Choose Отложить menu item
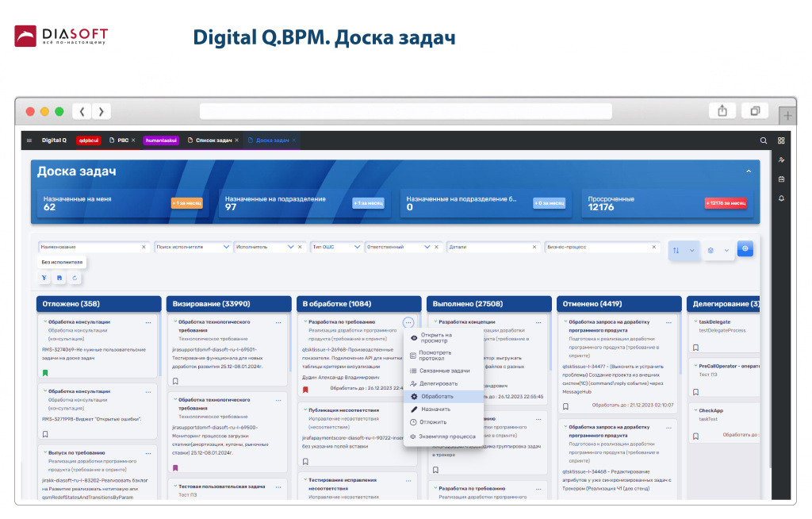 tap(443, 422)
